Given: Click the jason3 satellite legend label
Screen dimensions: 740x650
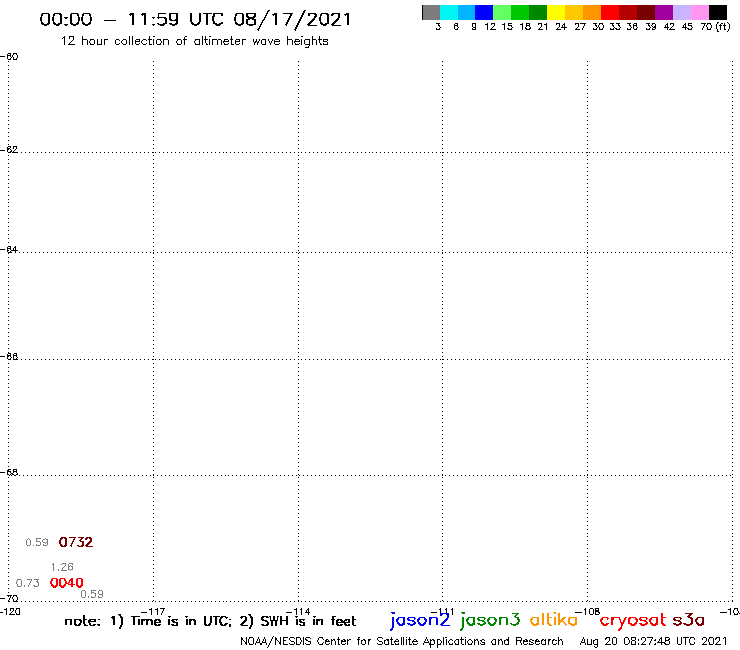Looking at the screenshot, I should (490, 620).
